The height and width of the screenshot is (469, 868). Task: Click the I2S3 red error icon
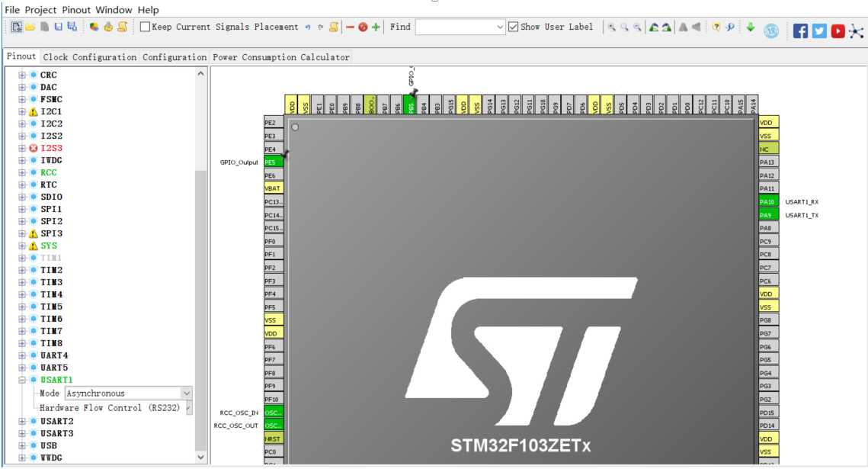point(34,148)
